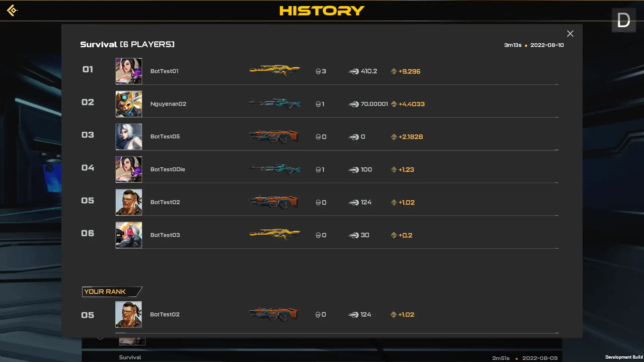644x362 pixels.
Task: Click BotTest05's orange heavy gun icon
Action: (x=273, y=136)
